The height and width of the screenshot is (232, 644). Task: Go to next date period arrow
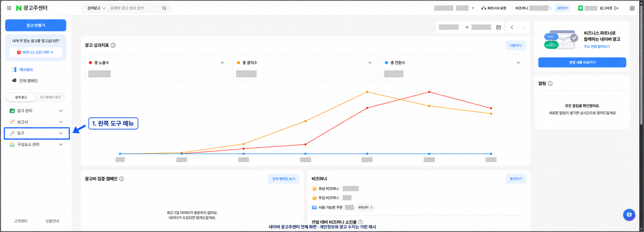click(524, 27)
